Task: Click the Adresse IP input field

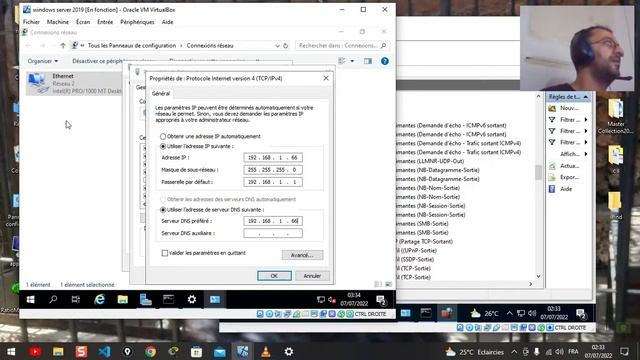Action: click(273, 158)
